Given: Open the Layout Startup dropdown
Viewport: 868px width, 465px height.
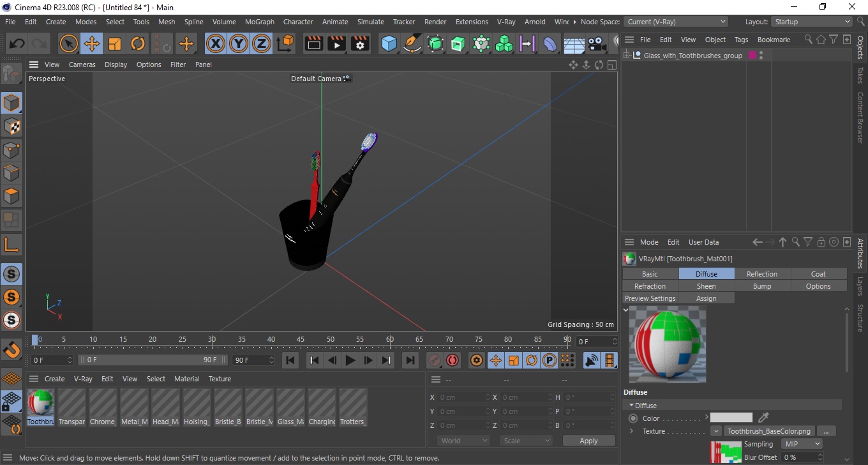Looking at the screenshot, I should pyautogui.click(x=811, y=22).
